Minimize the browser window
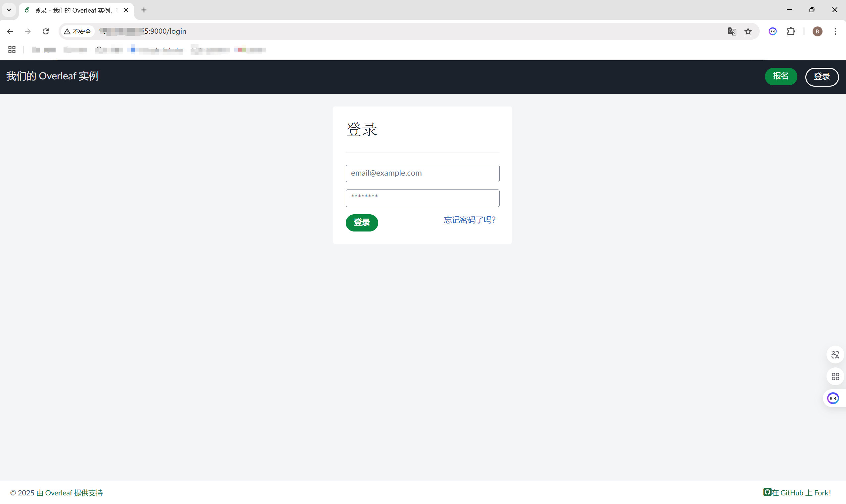 789,10
